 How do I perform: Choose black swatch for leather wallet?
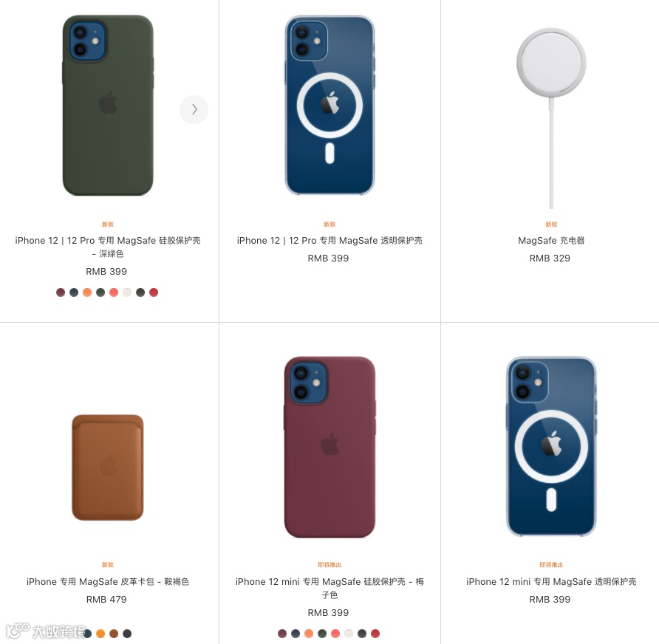coord(127,634)
